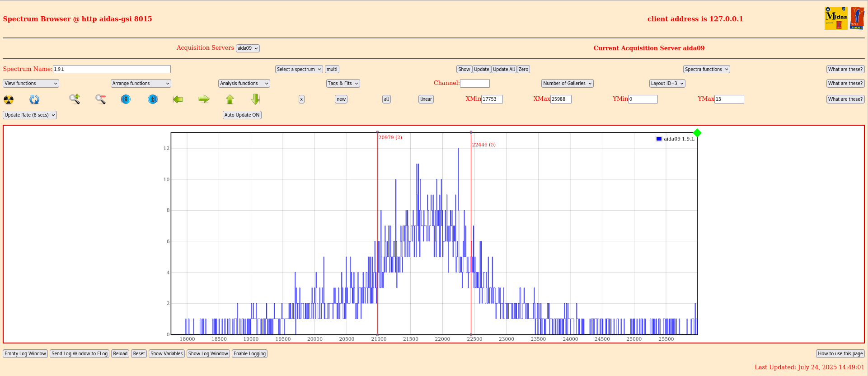This screenshot has width=868, height=376.
Task: Click the green up arrow icon
Action: [230, 99]
